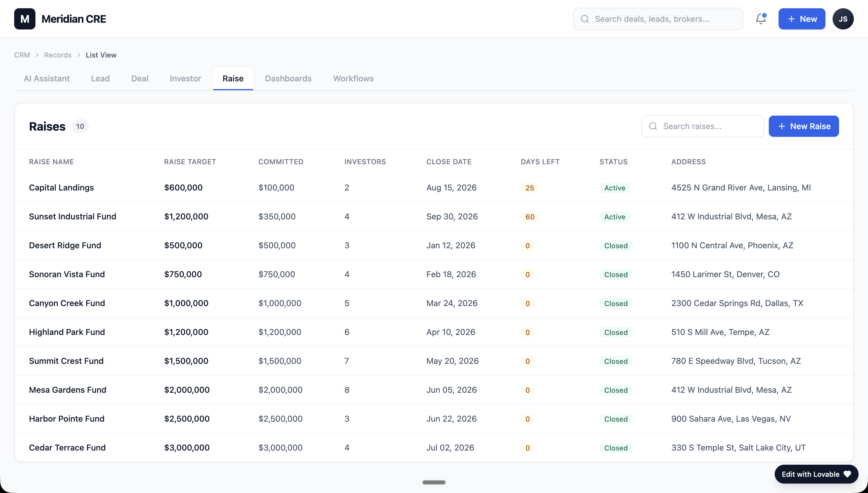
Task: Click the Meridian CRE logo icon
Action: click(25, 19)
